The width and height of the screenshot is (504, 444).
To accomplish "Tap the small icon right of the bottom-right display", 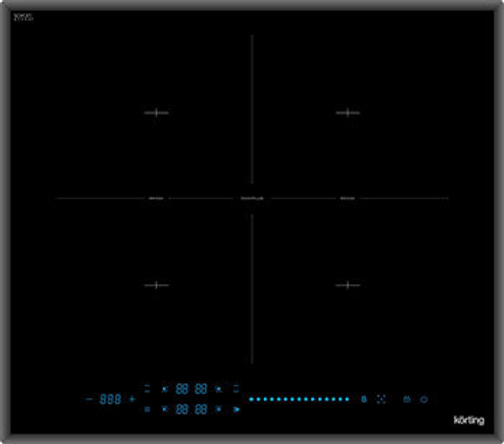I will 219,409.
